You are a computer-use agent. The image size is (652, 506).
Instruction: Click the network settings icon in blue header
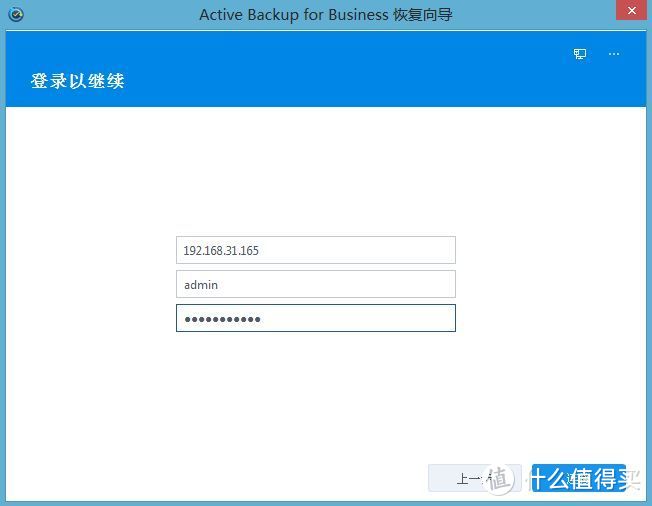click(x=580, y=54)
